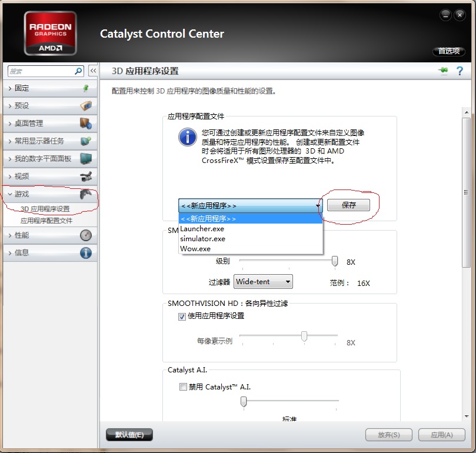Screen dimensions: 476x453
Task: Click the Radeon Graphics AMD logo
Action: pos(51,33)
